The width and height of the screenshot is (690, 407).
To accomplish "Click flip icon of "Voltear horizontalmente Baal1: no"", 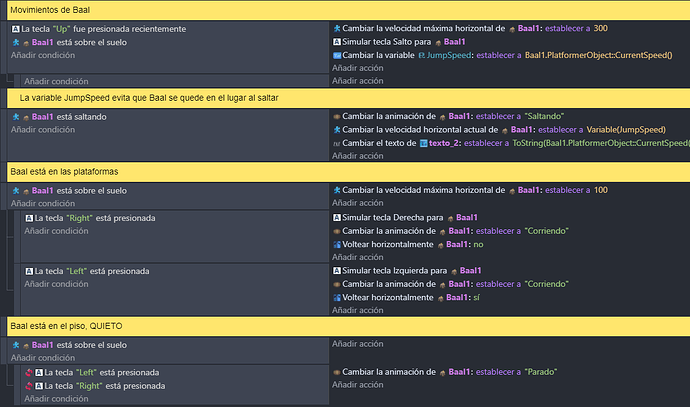I will pos(337,244).
